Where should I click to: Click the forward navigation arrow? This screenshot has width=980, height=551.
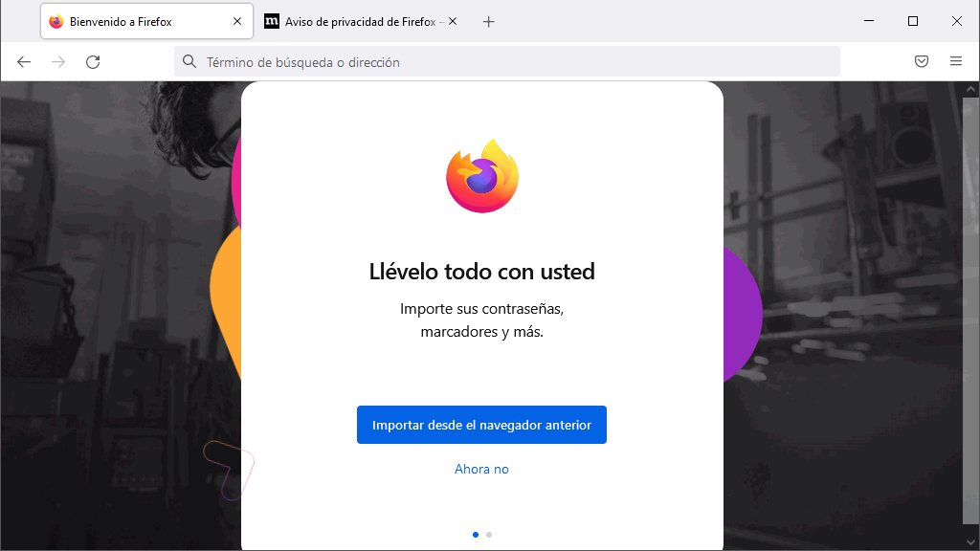click(x=58, y=62)
